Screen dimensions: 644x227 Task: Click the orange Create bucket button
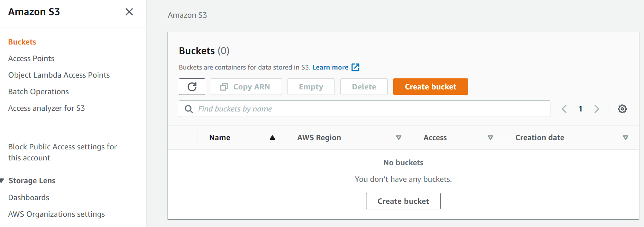(x=431, y=87)
